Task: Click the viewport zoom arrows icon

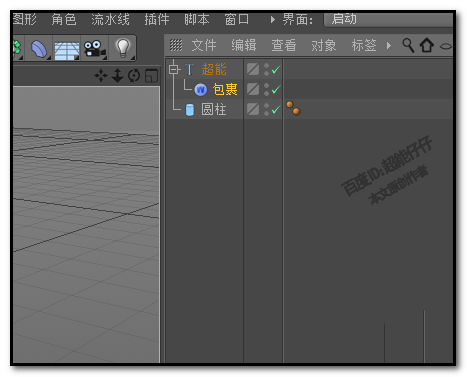Action: 117,76
